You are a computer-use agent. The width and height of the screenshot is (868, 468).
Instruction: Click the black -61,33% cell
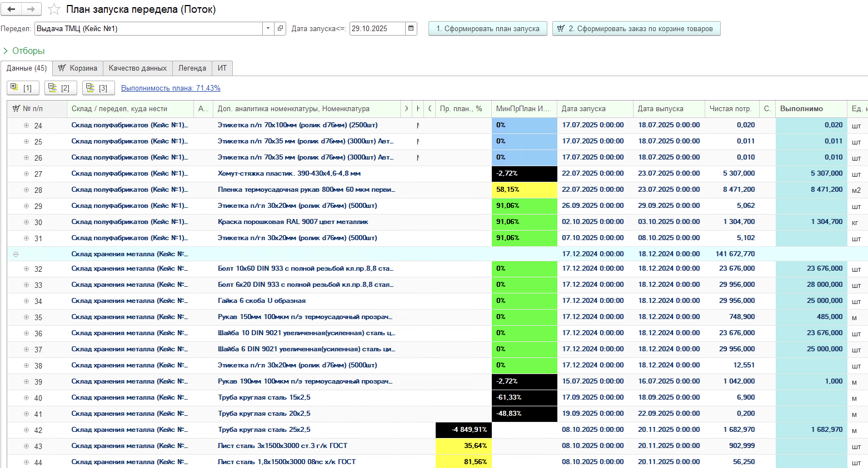[524, 398]
